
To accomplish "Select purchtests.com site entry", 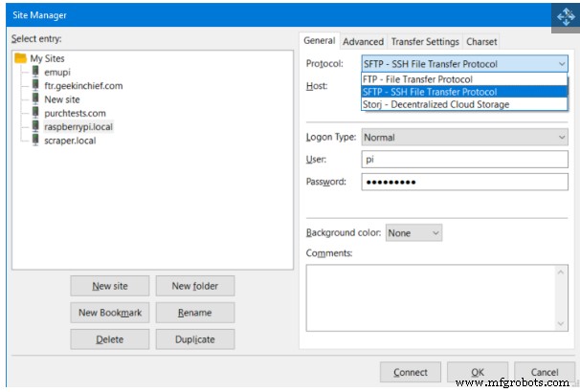I will tap(75, 113).
